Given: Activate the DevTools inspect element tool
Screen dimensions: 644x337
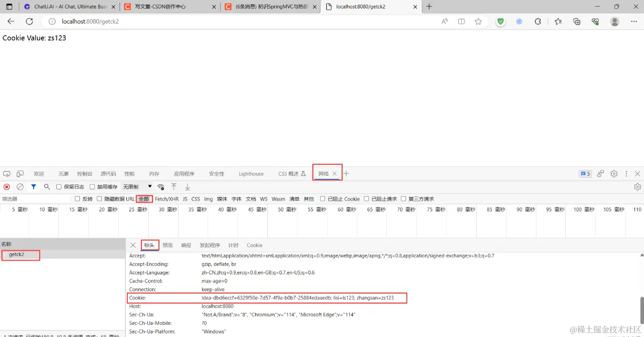Looking at the screenshot, I should [x=7, y=174].
